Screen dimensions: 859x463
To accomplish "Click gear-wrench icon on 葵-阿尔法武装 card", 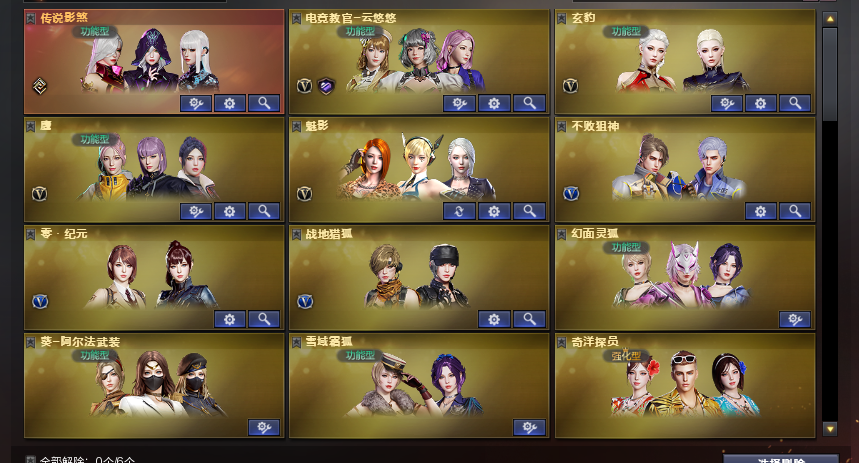I will 264,427.
